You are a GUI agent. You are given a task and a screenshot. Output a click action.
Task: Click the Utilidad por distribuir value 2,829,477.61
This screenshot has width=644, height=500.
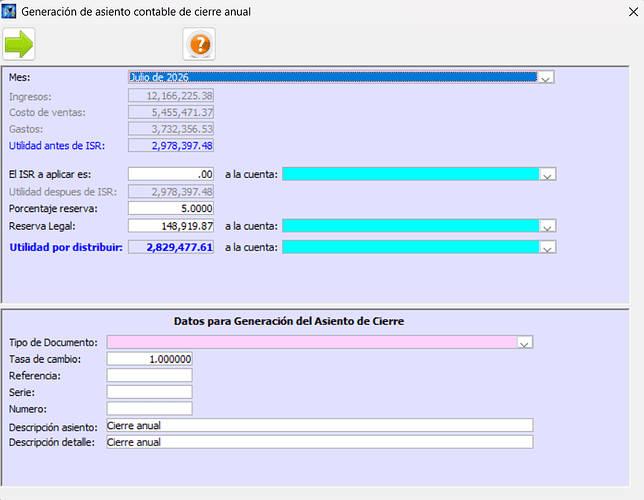tap(171, 247)
